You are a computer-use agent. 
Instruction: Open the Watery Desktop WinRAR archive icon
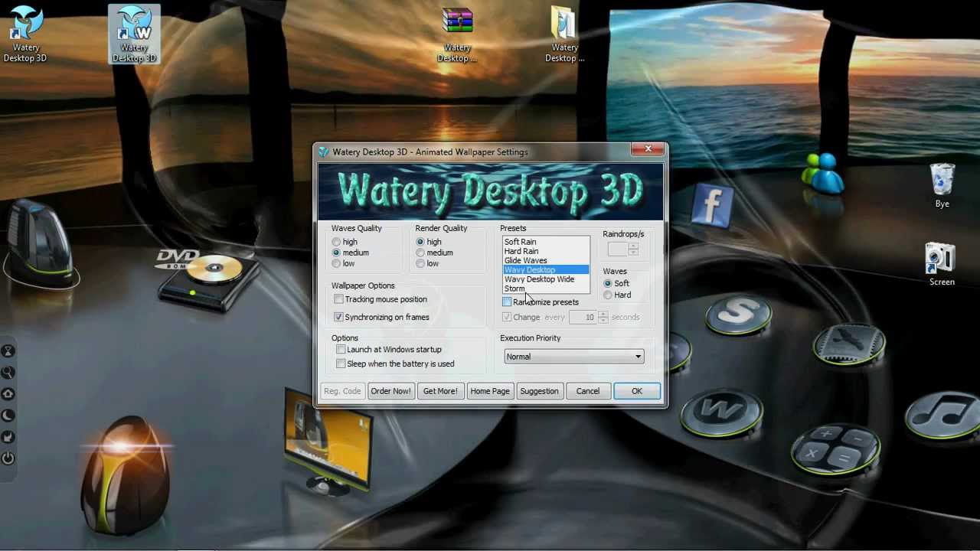click(457, 34)
